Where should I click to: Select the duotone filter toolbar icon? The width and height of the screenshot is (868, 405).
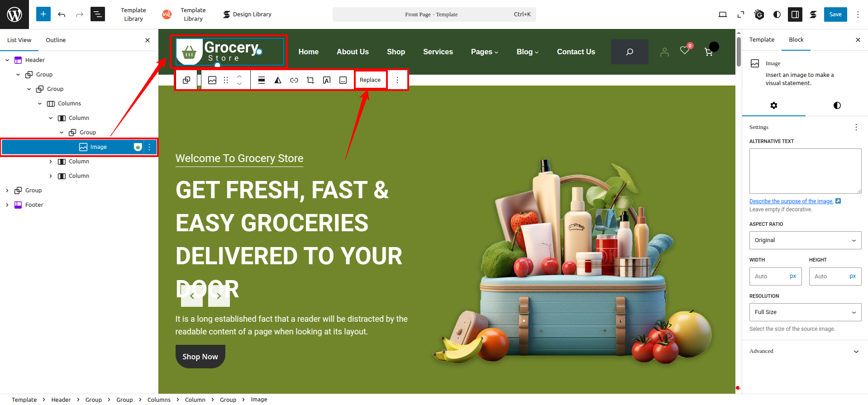278,80
